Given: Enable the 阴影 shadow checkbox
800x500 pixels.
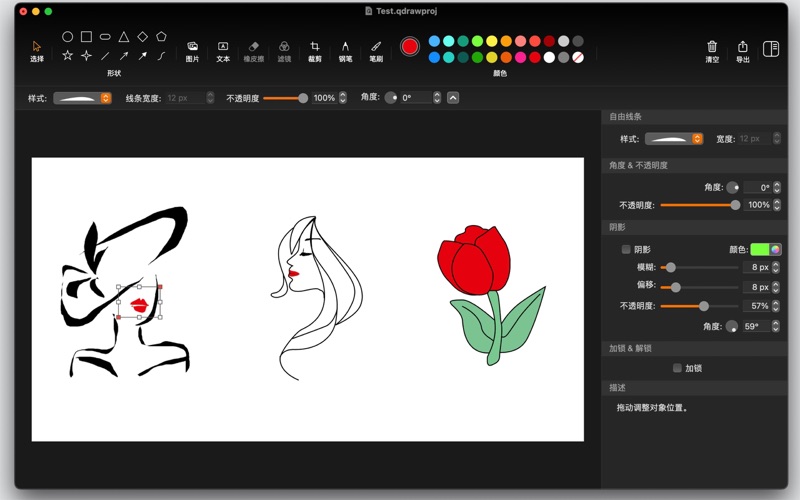Looking at the screenshot, I should pos(626,249).
